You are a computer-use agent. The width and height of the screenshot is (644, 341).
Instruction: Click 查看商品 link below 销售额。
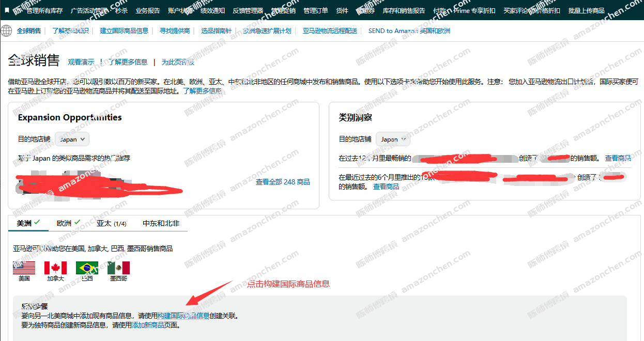click(386, 187)
